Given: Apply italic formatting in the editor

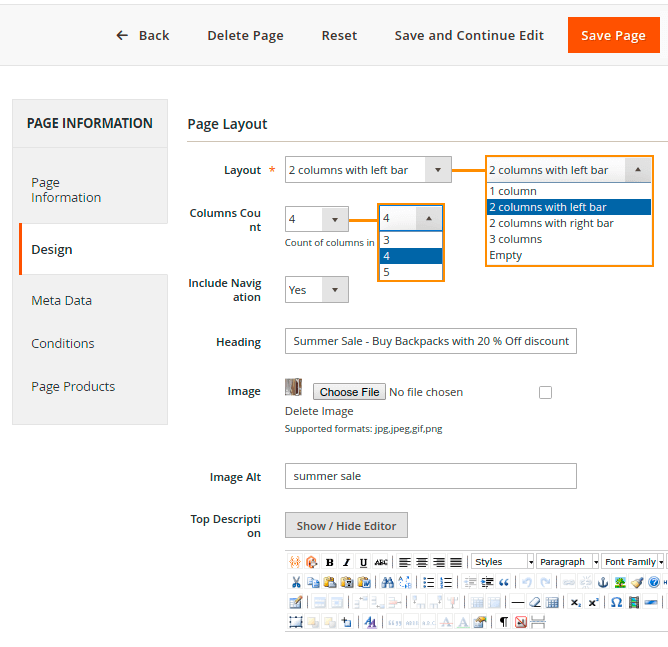Looking at the screenshot, I should pyautogui.click(x=346, y=562).
